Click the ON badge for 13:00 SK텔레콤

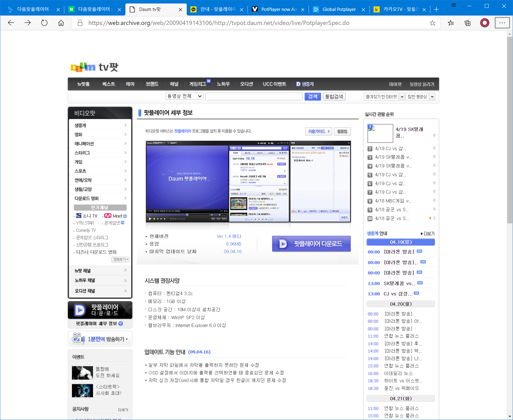[x=420, y=283]
